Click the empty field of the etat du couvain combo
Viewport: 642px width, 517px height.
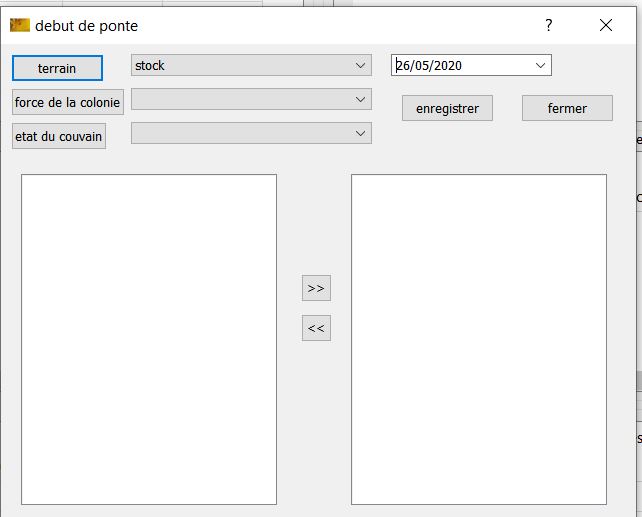(x=240, y=133)
